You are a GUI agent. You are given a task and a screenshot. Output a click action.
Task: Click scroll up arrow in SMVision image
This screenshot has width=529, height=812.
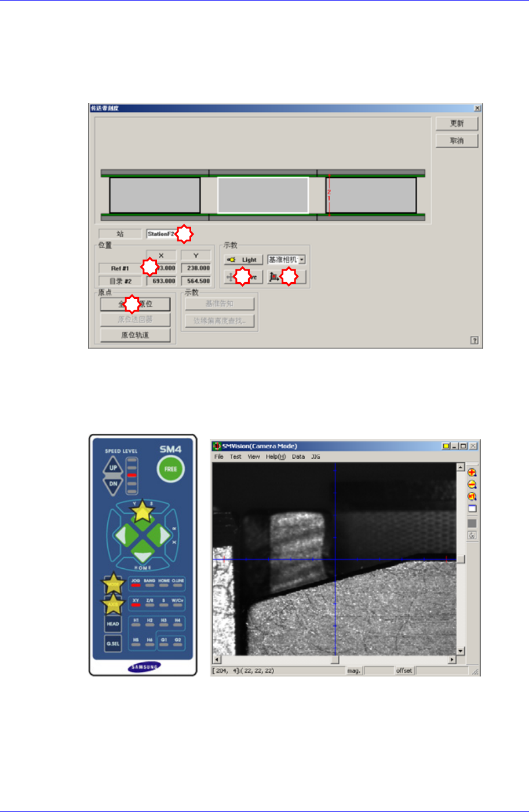[x=461, y=467]
